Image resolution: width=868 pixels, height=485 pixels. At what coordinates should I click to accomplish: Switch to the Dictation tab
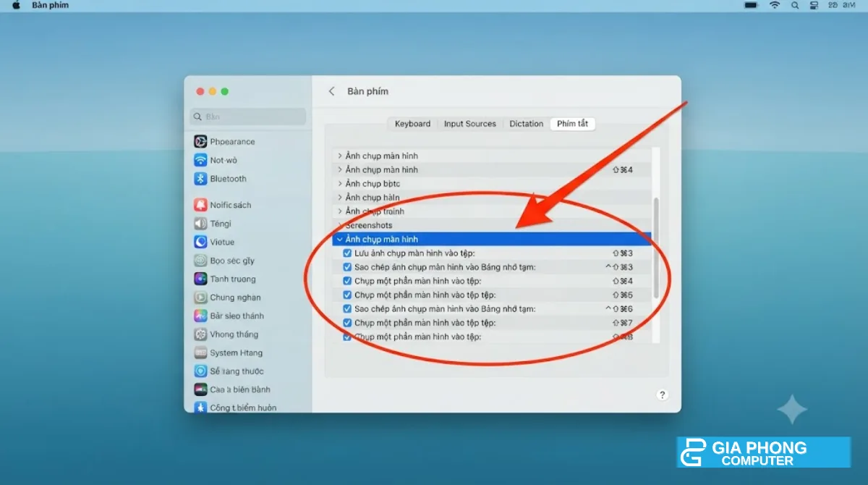[x=527, y=124]
